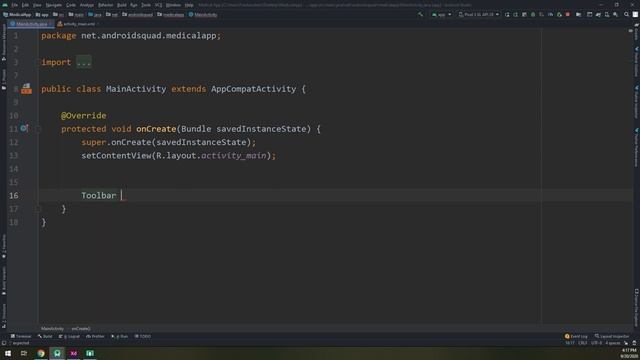Click the MainActivity breadcrumb at editor bottom
This screenshot has height=360, width=640.
52,329
